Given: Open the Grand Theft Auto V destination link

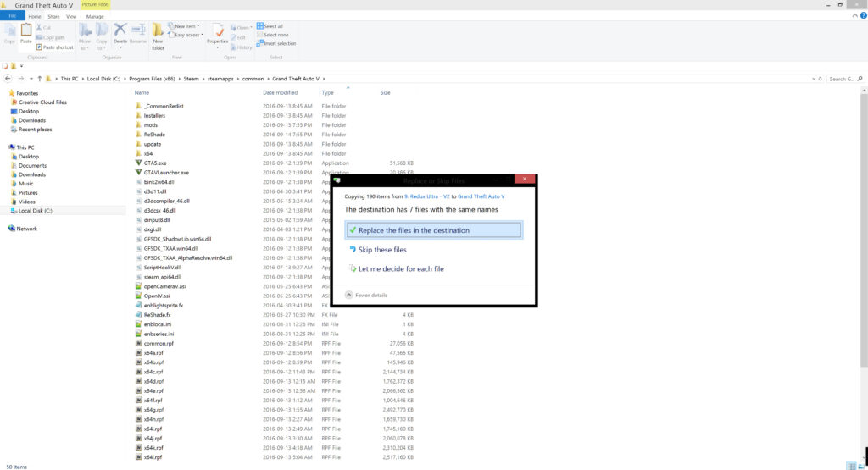Looking at the screenshot, I should [x=481, y=196].
